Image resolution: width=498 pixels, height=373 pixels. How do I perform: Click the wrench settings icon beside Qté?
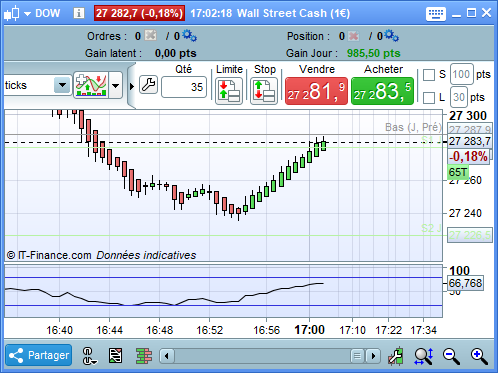(x=148, y=85)
